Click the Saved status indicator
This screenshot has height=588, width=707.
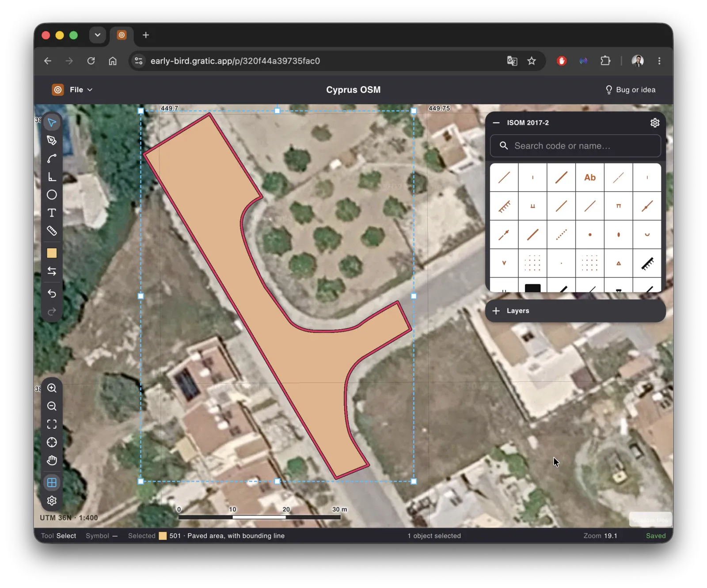[x=656, y=536]
